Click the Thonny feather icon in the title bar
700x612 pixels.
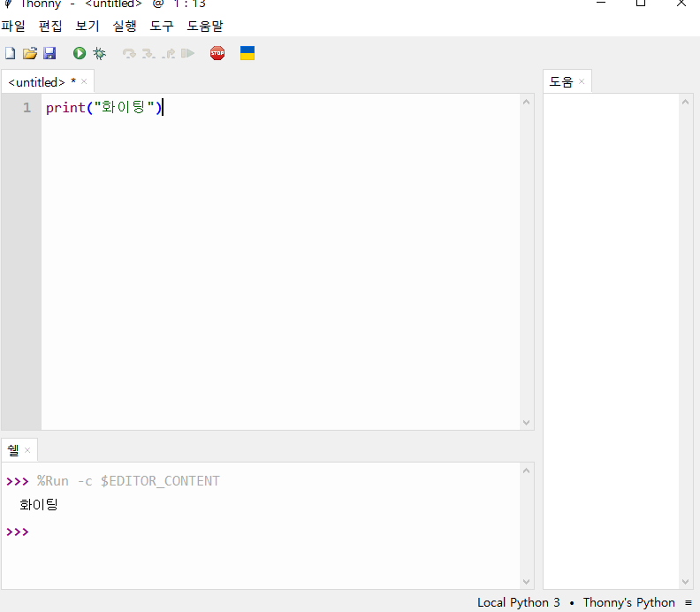coord(8,4)
